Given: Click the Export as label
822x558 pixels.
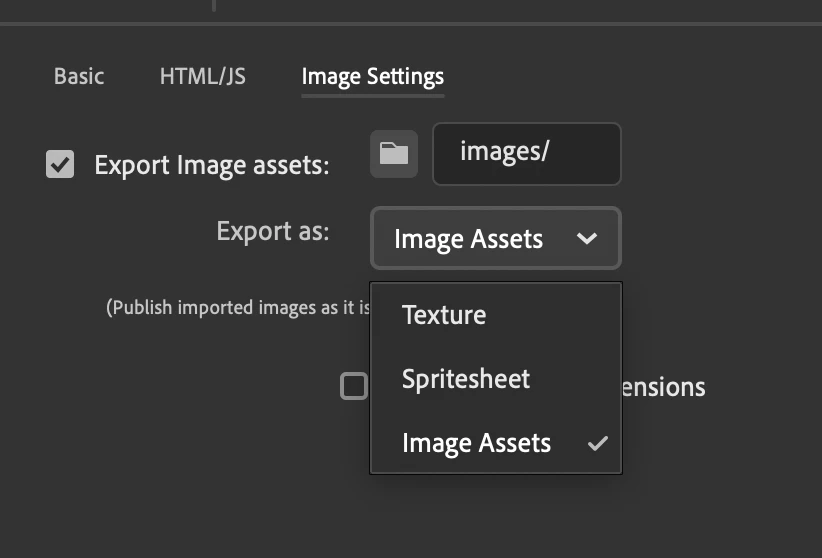Looking at the screenshot, I should click(272, 231).
